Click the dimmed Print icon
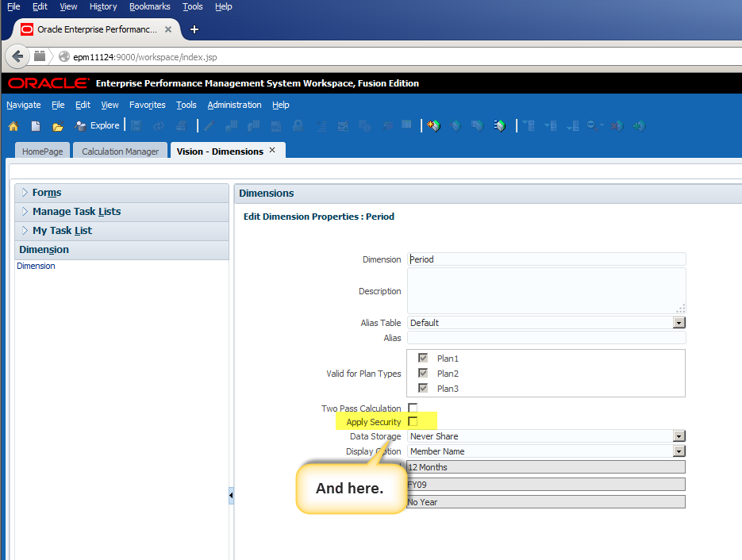The image size is (742, 560). [x=181, y=126]
